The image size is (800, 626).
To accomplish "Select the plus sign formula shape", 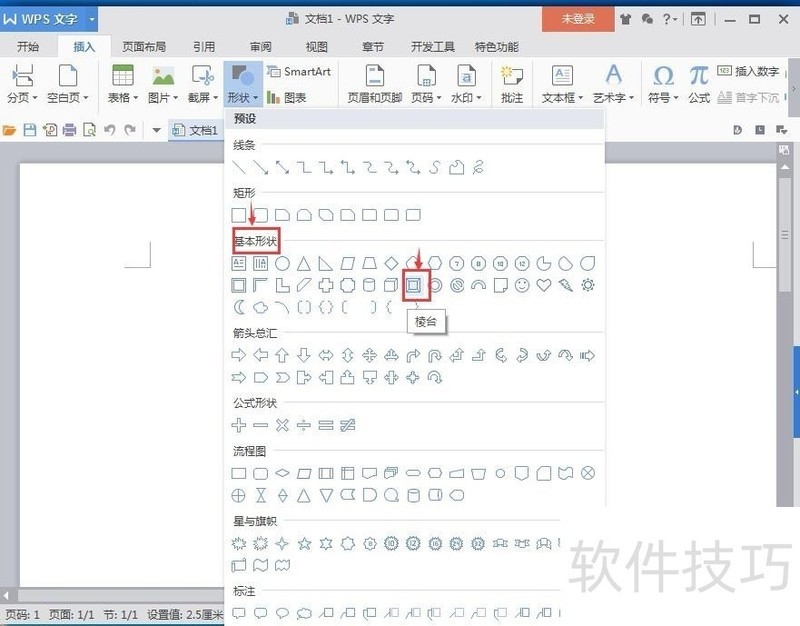I will coord(239,425).
